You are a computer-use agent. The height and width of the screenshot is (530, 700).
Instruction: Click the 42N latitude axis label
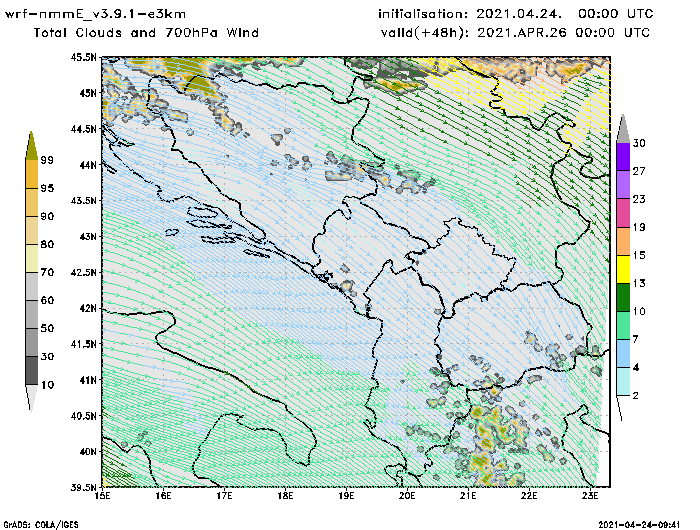(x=88, y=308)
